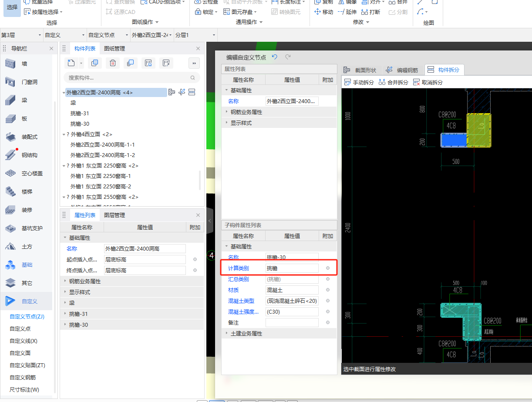
Task: Click the redo arrow in 编辑自定义节点
Action: [288, 57]
